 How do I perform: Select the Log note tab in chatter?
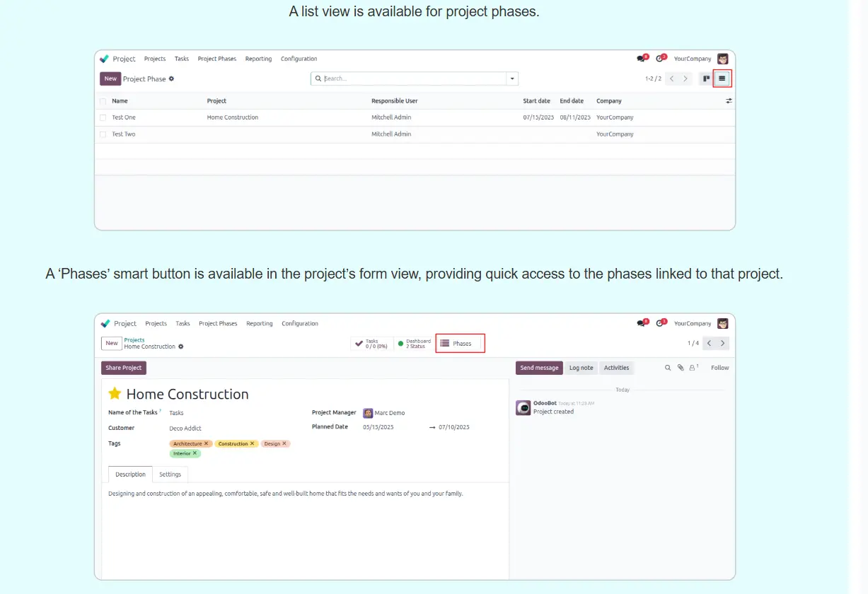581,368
